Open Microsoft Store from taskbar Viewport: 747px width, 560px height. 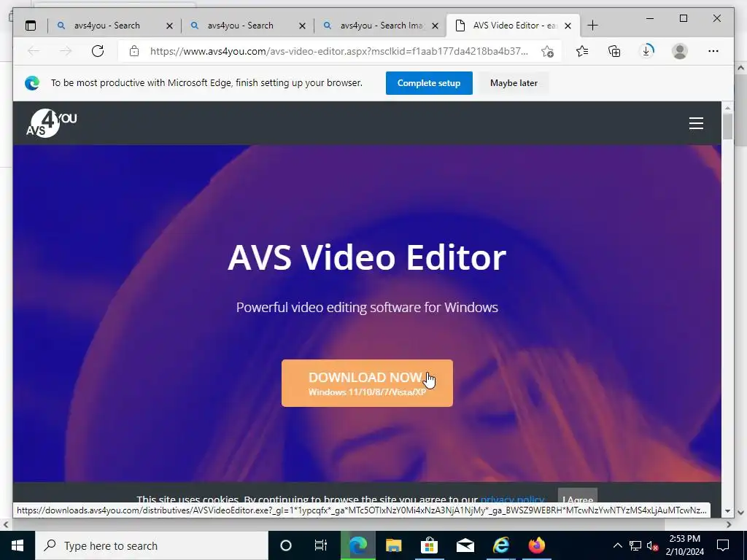(429, 545)
